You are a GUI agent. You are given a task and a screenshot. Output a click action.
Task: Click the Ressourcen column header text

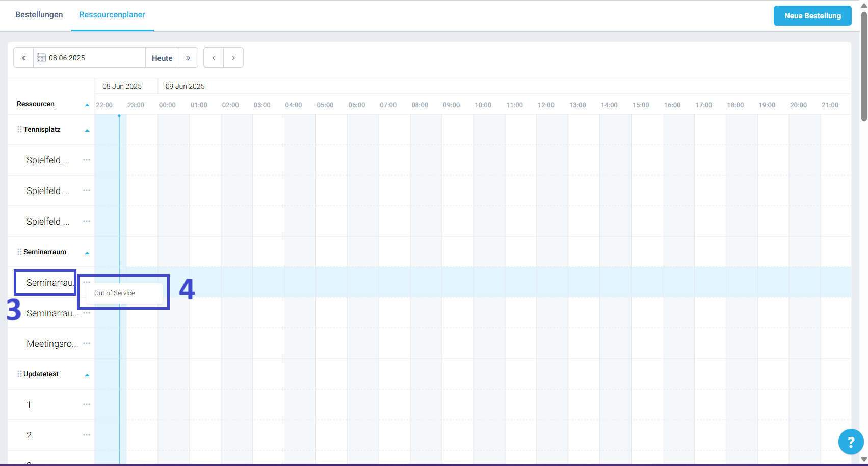(x=36, y=104)
